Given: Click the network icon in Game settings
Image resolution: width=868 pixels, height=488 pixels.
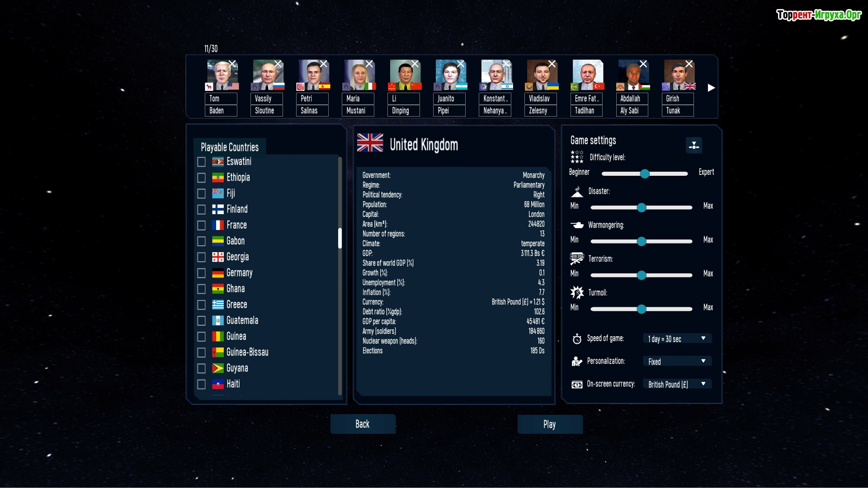Looking at the screenshot, I should (x=693, y=145).
